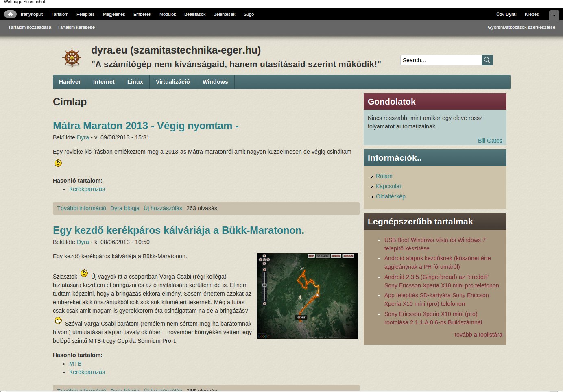Click the Új hozzászólás link under Mátra Maraton
Screen dimensions: 563x392
coord(163,208)
